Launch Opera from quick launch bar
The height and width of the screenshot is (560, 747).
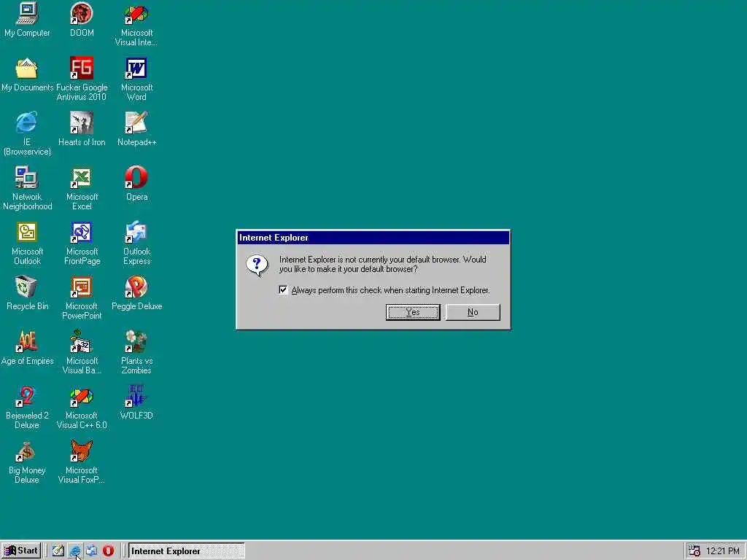(108, 551)
